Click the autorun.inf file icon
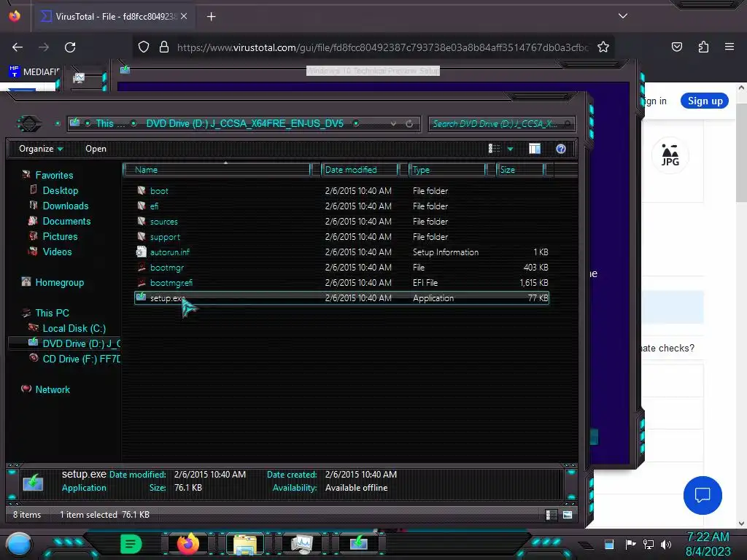Screen dimensions: 747x560 (x=142, y=252)
